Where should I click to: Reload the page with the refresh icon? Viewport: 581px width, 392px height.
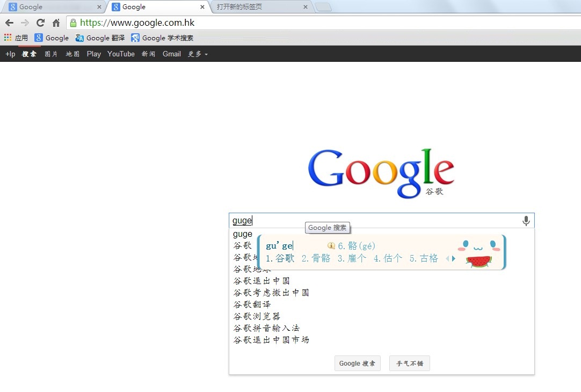coord(40,23)
